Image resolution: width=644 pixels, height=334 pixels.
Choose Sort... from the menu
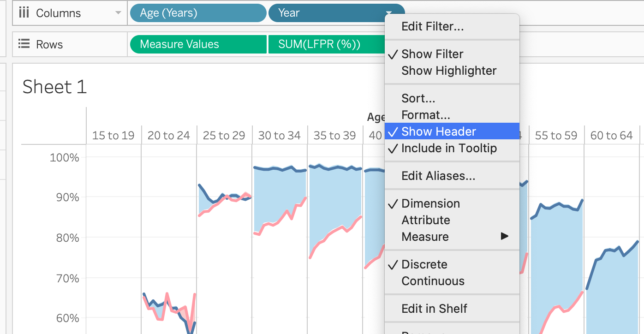pos(418,98)
